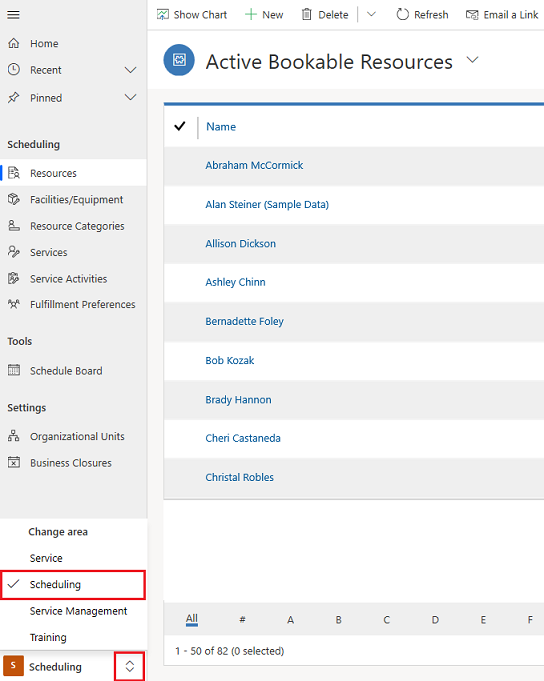Filter list by letter B
The image size is (544, 681).
[x=338, y=620]
